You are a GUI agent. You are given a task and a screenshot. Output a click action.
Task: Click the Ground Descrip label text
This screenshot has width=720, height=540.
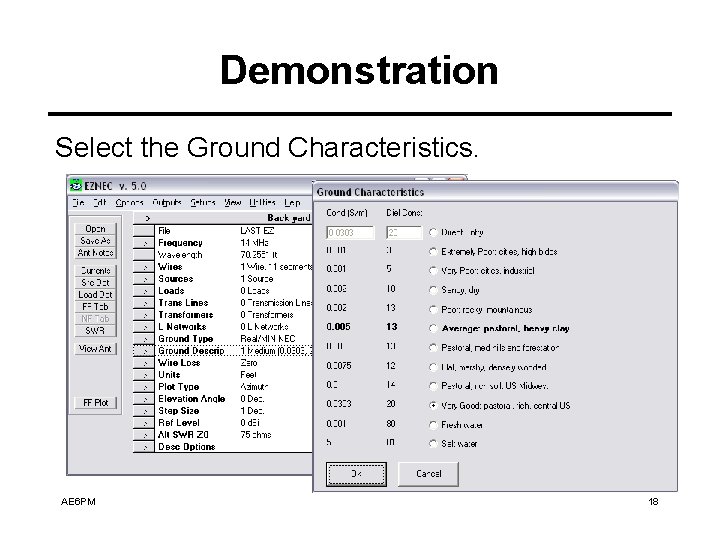pos(191,351)
